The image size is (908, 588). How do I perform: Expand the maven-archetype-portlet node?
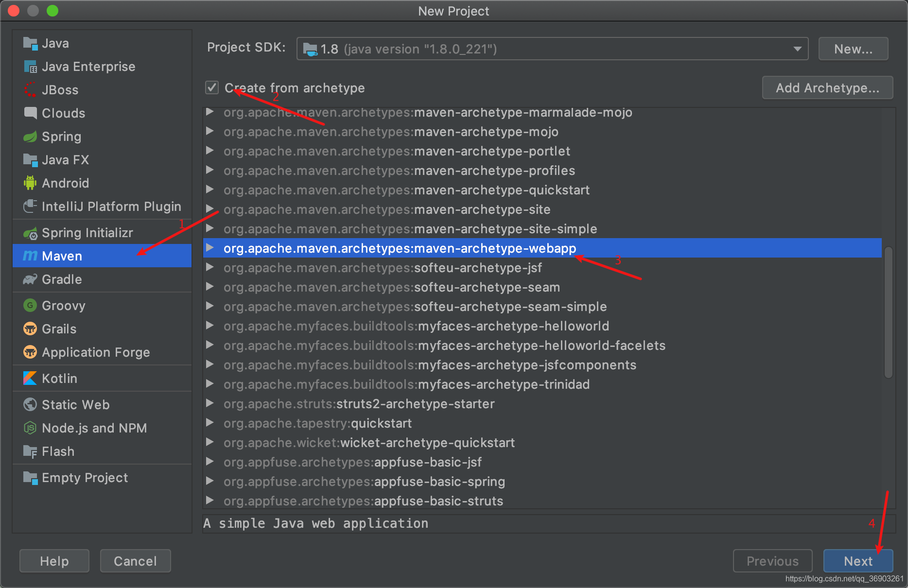[210, 151]
